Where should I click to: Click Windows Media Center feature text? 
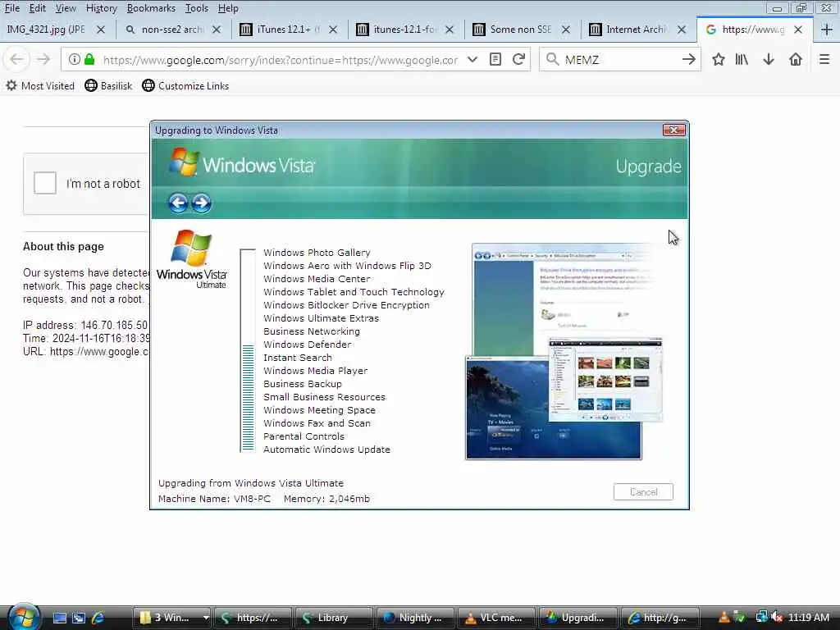(317, 279)
